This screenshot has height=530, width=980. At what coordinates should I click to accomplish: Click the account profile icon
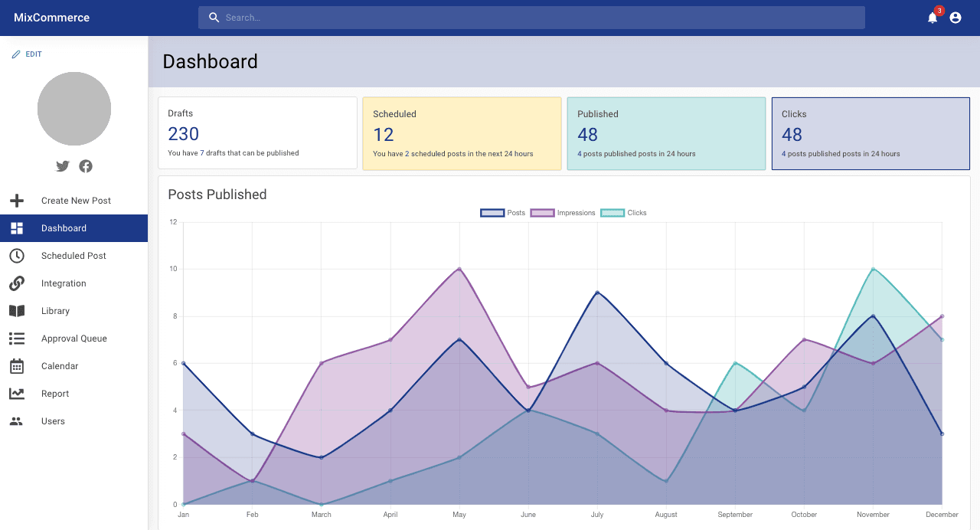955,17
